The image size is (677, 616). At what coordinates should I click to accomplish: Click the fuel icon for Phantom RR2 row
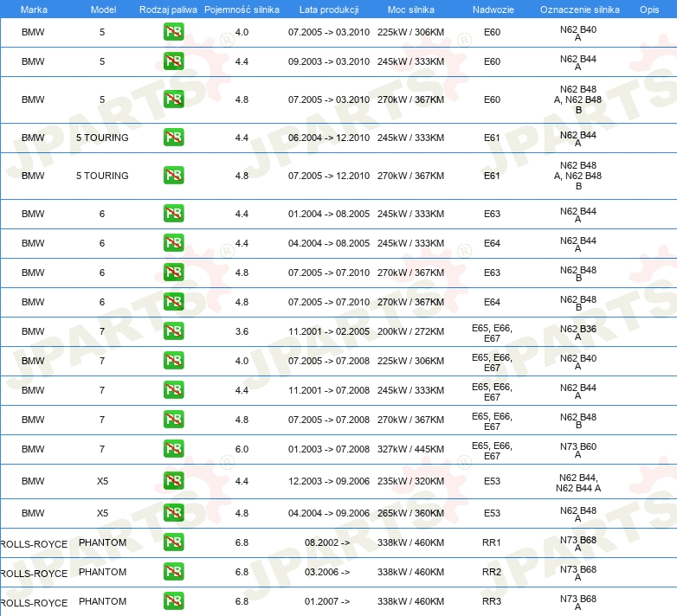click(x=173, y=572)
